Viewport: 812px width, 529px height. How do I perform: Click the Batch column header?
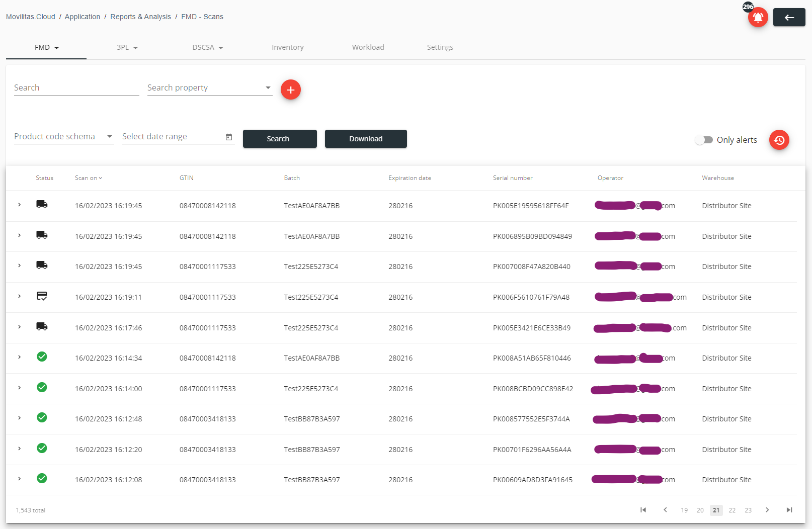coord(292,178)
